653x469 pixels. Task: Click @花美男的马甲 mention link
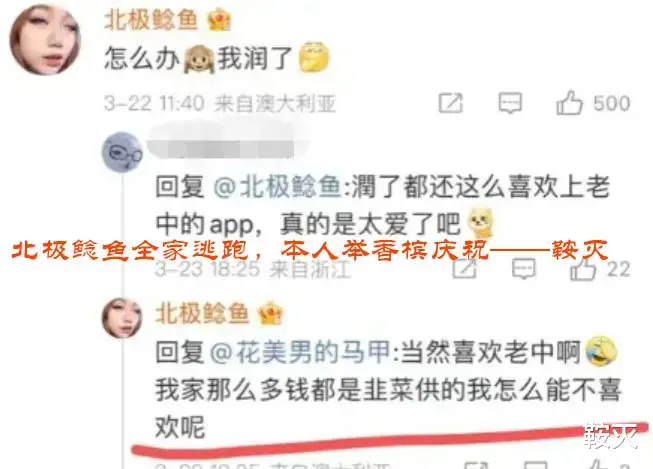tap(300, 352)
